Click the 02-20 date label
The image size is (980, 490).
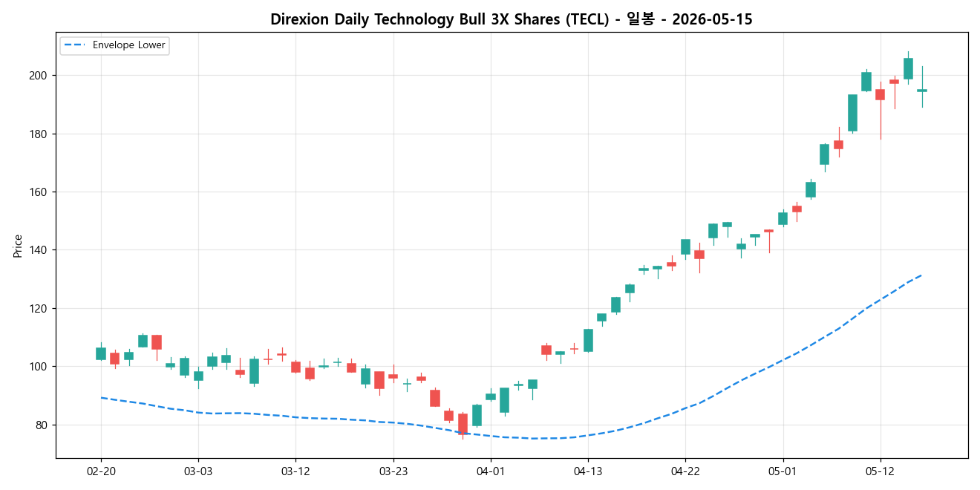101,471
